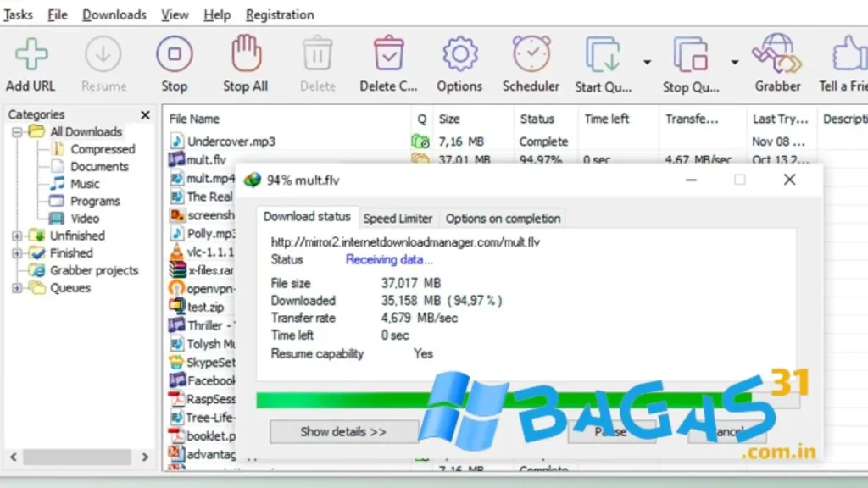Open the Stop Queue dropdown arrow
The height and width of the screenshot is (488, 868).
click(735, 62)
